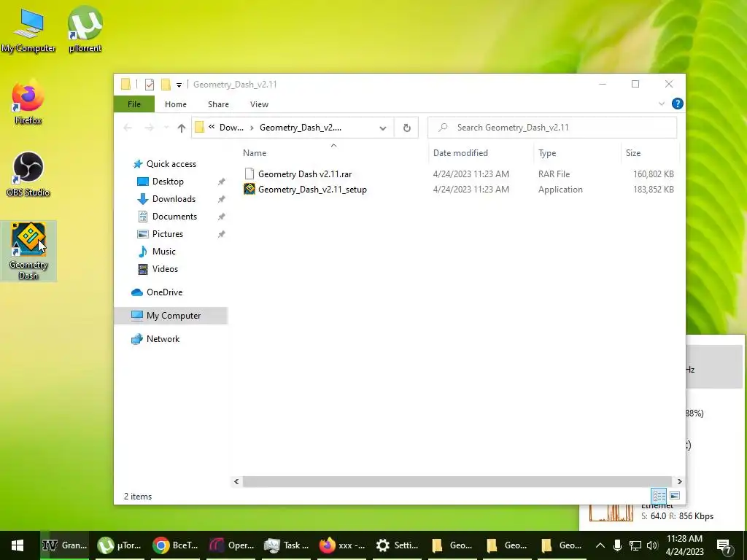747x560 pixels.
Task: Open Music in the navigation pane
Action: pos(164,252)
